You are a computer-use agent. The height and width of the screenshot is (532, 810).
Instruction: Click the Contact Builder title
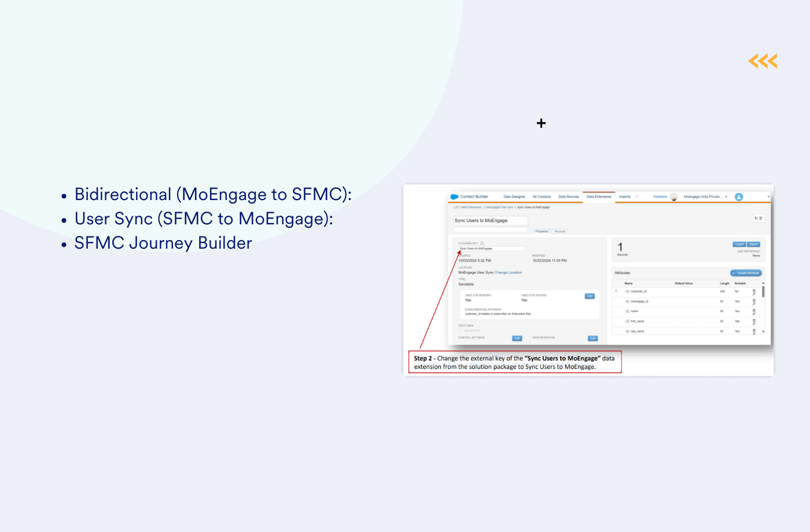(x=474, y=197)
